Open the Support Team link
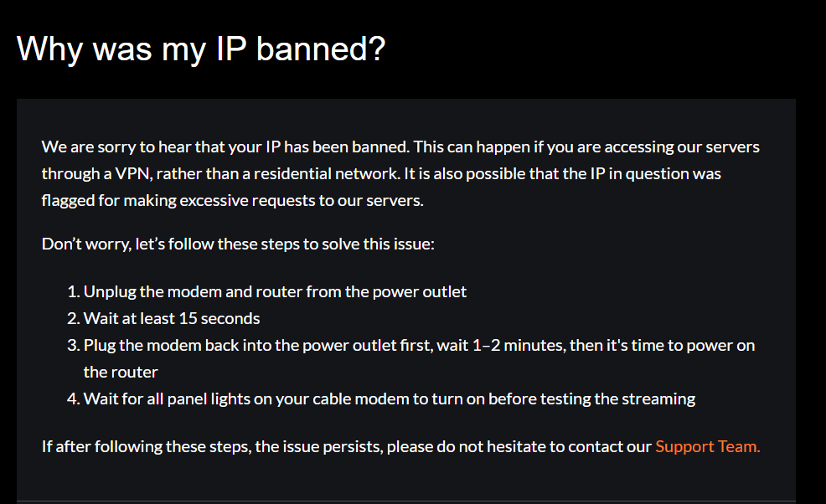This screenshot has height=504, width=826. pyautogui.click(x=708, y=446)
